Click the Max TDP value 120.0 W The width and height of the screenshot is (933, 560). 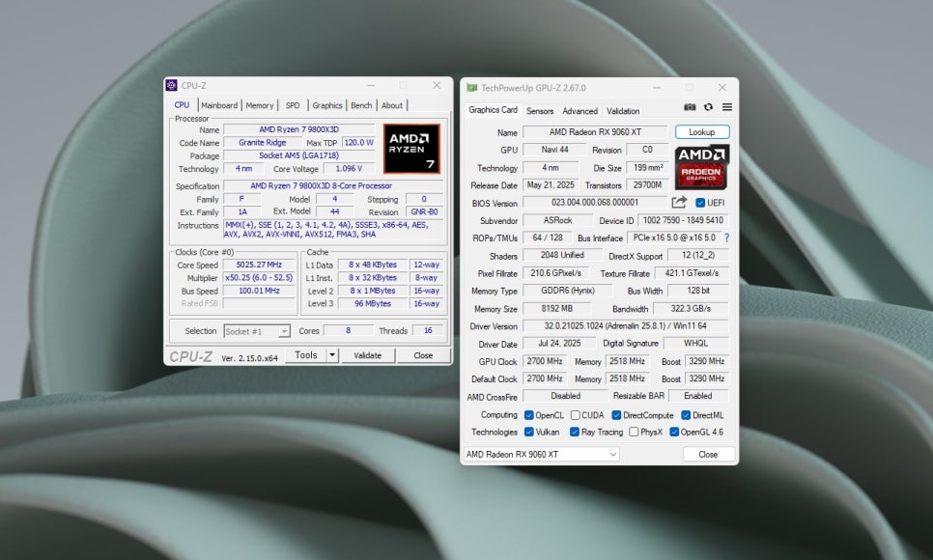[x=358, y=143]
